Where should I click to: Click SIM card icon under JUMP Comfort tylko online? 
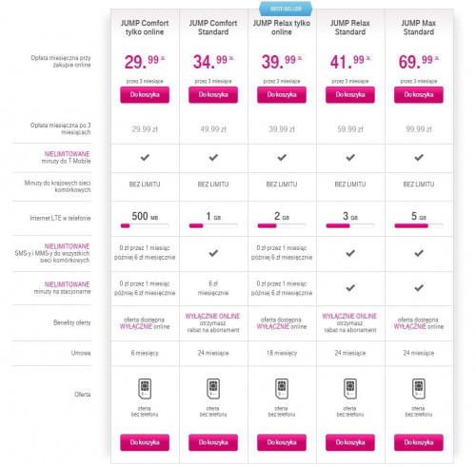145,388
